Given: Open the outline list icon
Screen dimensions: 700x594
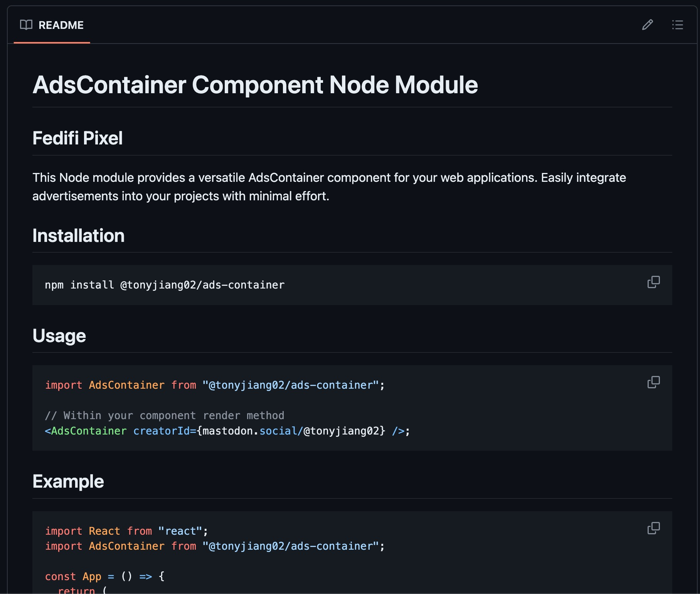Looking at the screenshot, I should coord(677,25).
